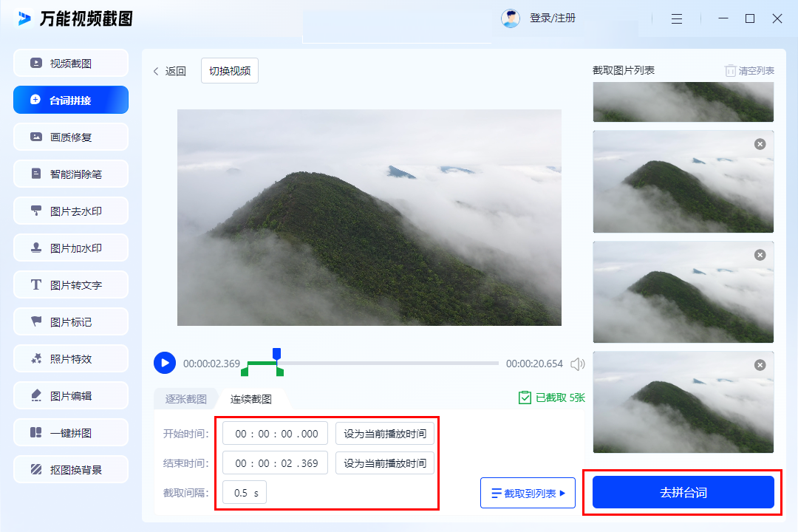Image resolution: width=798 pixels, height=532 pixels.
Task: Mute the video volume
Action: click(577, 363)
